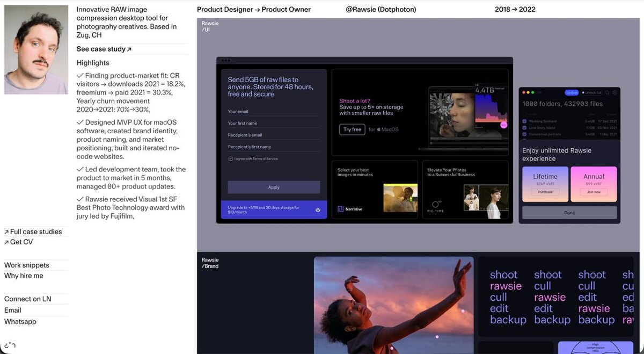The width and height of the screenshot is (644, 354).
Task: Open the Why hire me section
Action: click(x=24, y=276)
